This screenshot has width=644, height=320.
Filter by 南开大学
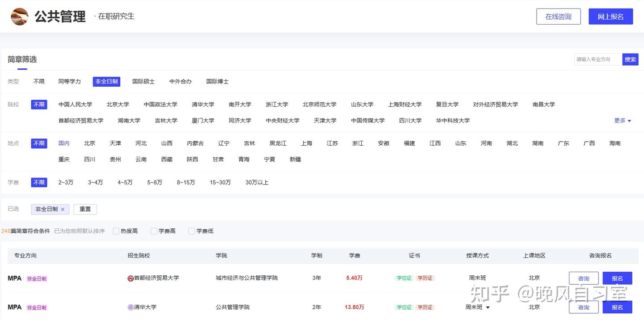coord(240,105)
